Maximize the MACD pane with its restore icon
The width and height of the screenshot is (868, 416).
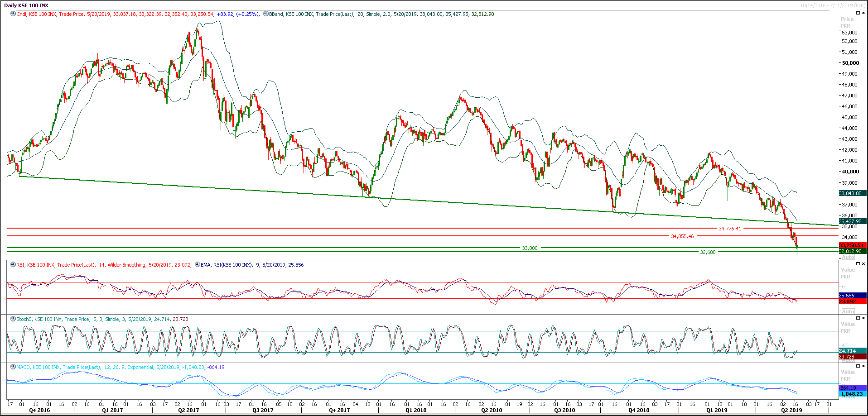[x=858, y=365]
